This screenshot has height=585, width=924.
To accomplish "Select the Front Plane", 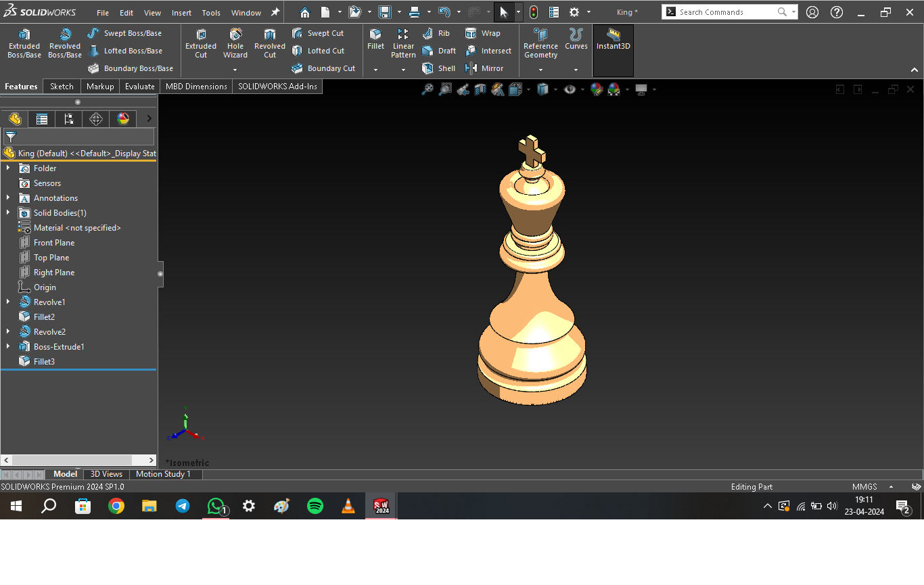I will [x=54, y=243].
